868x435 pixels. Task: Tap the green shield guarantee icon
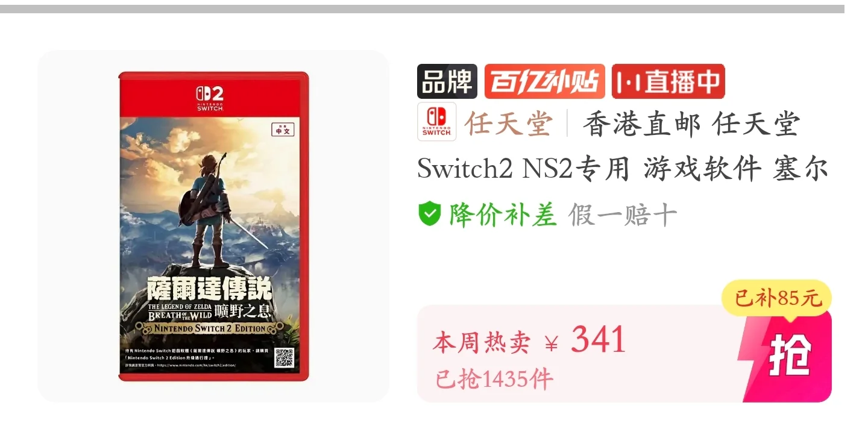click(x=430, y=214)
